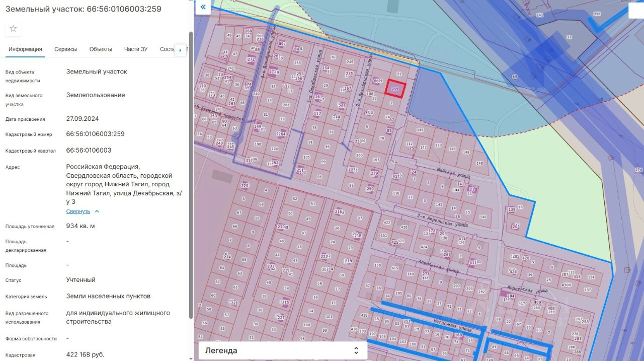The width and height of the screenshot is (644, 361).
Task: Collapse side panel with double-chevron icon
Action: pos(203,7)
